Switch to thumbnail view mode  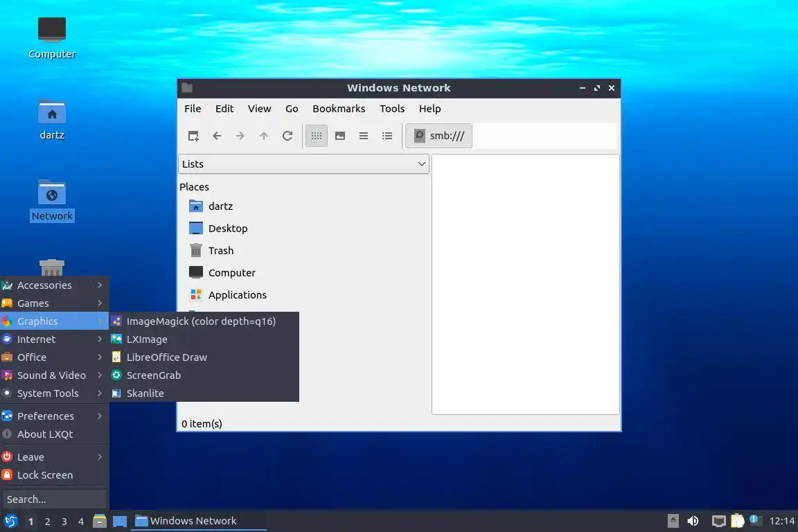coord(340,136)
